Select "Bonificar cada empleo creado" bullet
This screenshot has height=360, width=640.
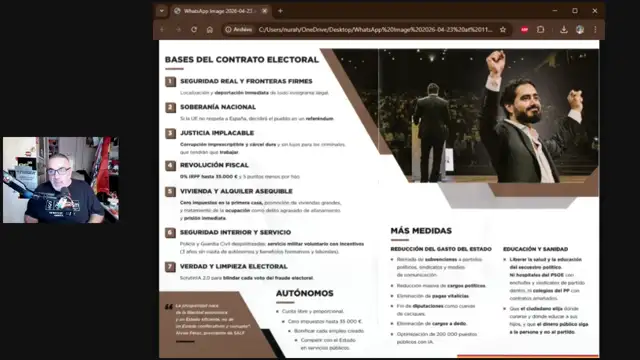(x=329, y=331)
